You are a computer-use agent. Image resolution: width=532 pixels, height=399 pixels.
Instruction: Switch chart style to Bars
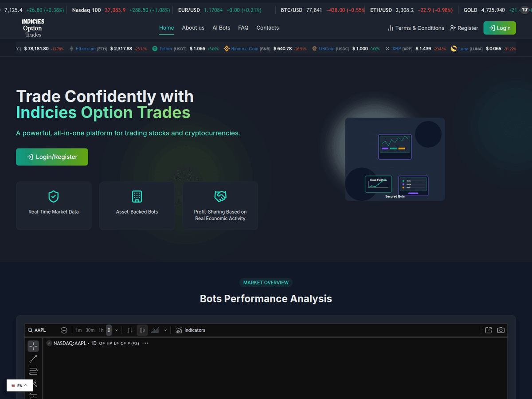coord(130,330)
